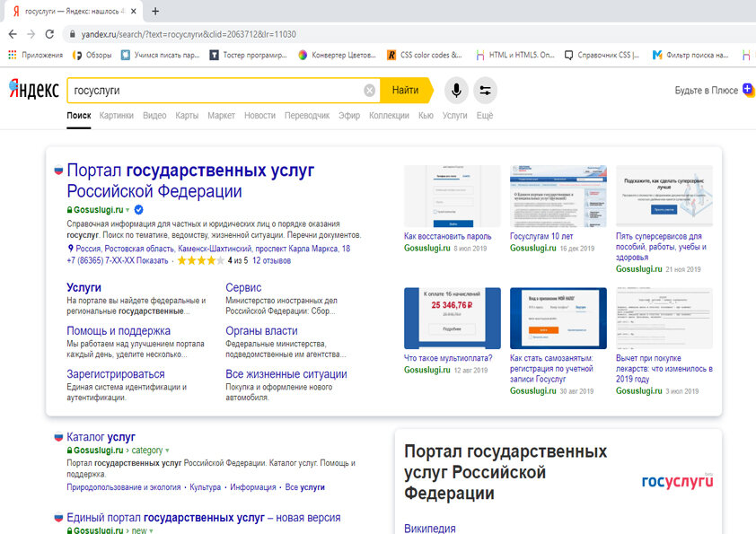Viewport: 756px width, 534px height.
Task: Open the Зарегистрироваться sitelink
Action: (116, 374)
